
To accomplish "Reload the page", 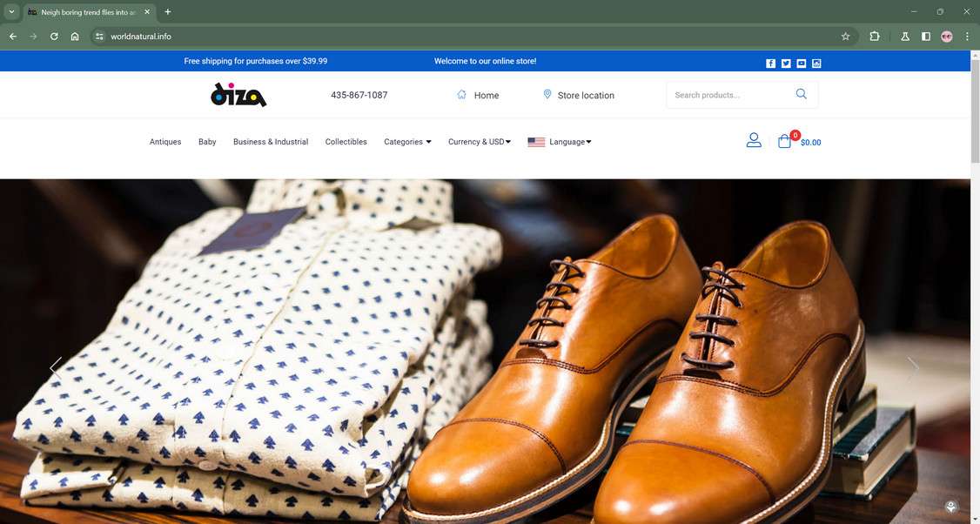I will pyautogui.click(x=54, y=37).
